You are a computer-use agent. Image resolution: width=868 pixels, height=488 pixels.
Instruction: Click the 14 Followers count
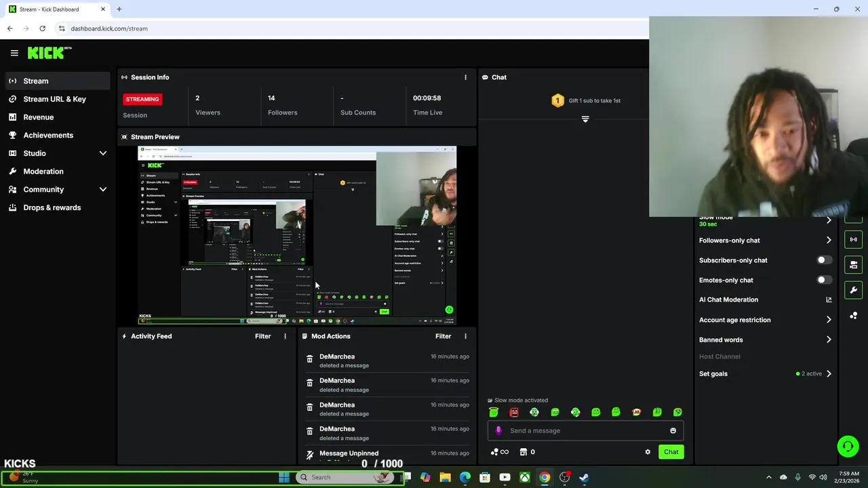[x=271, y=98]
